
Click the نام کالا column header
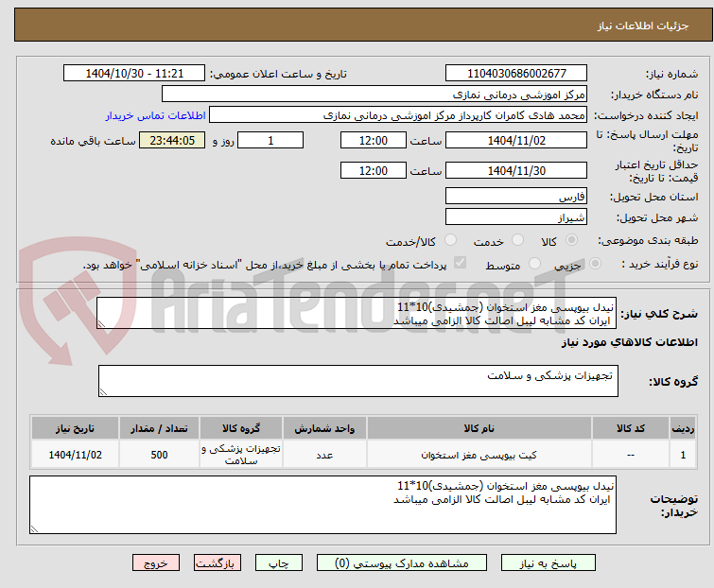tap(479, 428)
